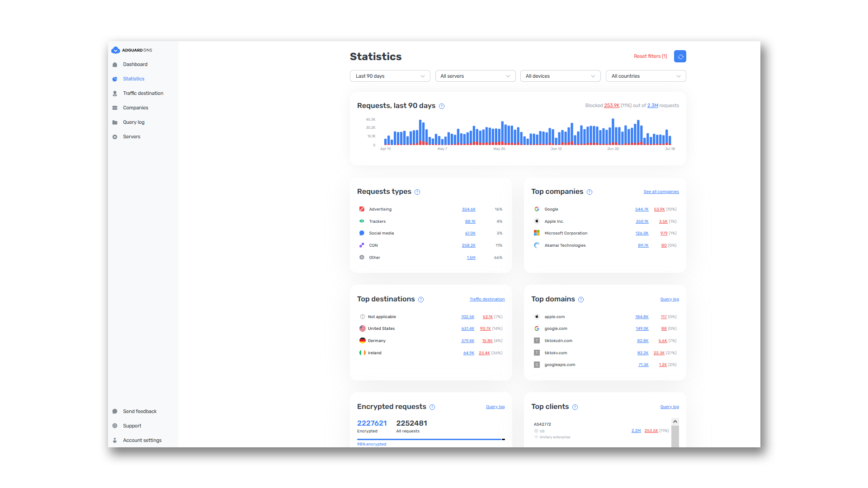This screenshot has height=488, width=868.
Task: Click the Social media icon in Requests types
Action: tap(362, 233)
